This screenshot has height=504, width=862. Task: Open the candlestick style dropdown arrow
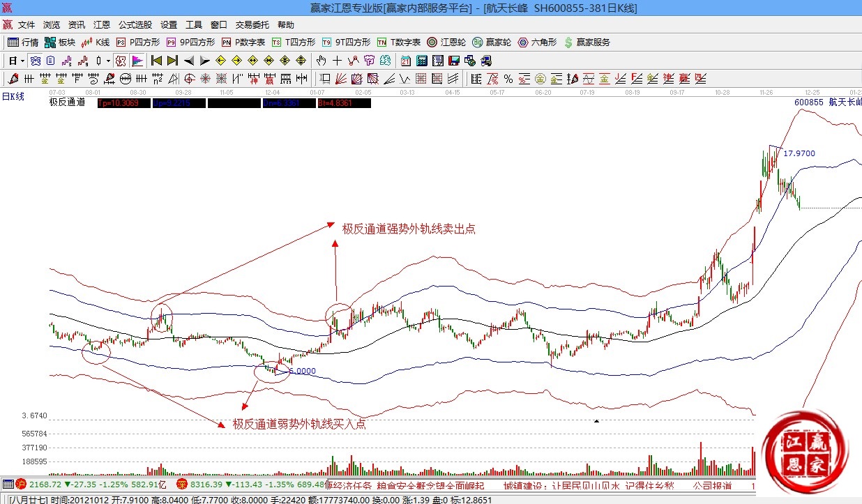tap(108, 61)
